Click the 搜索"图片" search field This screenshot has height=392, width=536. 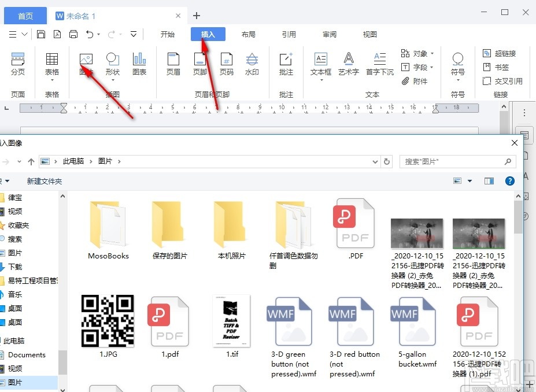(x=458, y=162)
